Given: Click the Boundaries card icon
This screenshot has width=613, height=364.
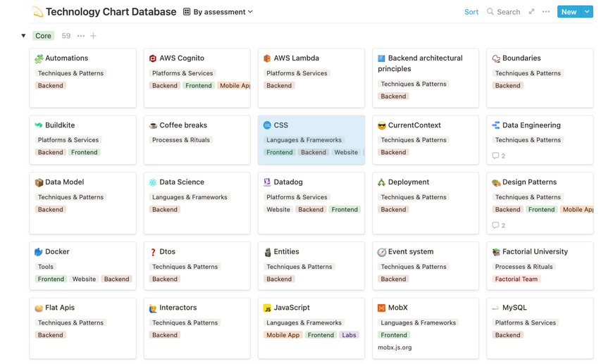Looking at the screenshot, I should (496, 58).
